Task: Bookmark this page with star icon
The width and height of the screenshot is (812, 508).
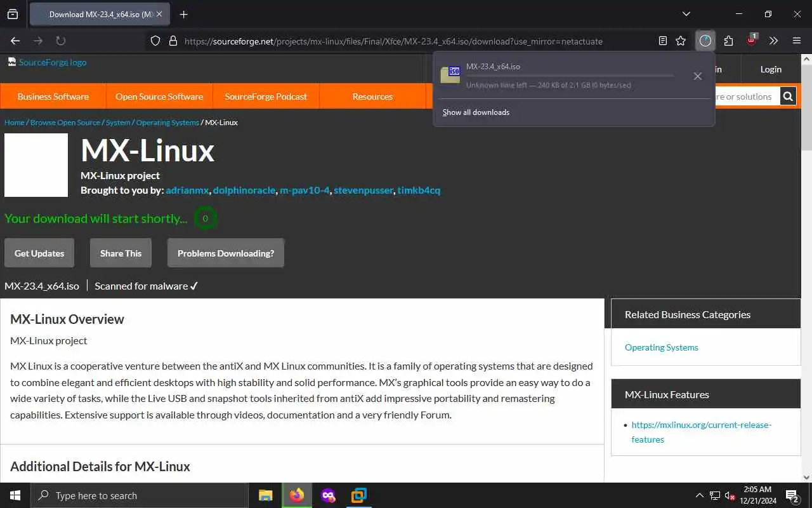Action: coord(681,41)
